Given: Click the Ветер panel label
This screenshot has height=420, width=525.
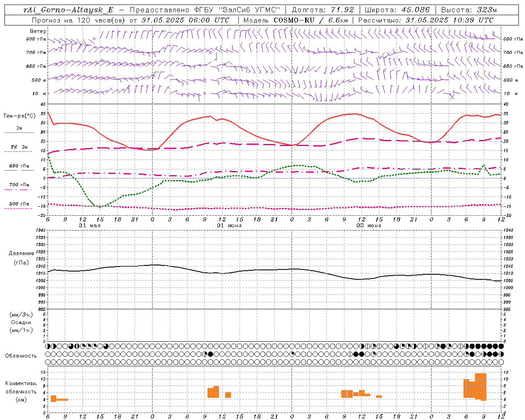Looking at the screenshot, I should 38,31.
